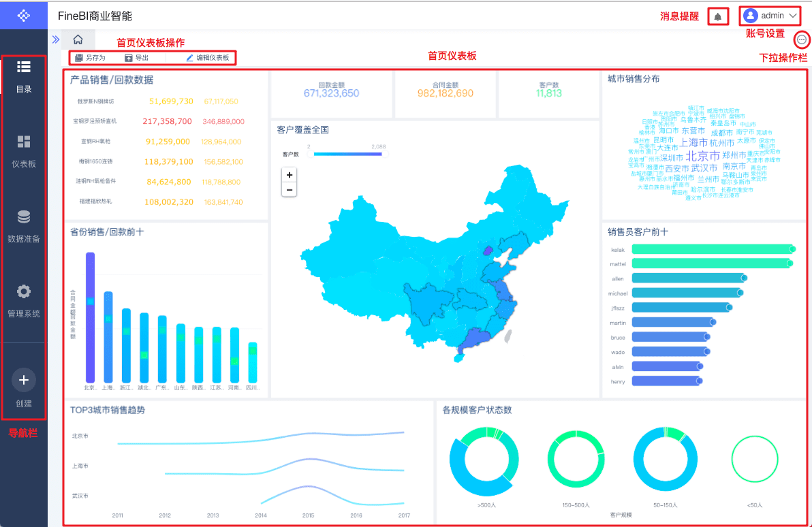The height and width of the screenshot is (527, 812).
Task: Open the 数据准备 menu label
Action: (x=24, y=239)
